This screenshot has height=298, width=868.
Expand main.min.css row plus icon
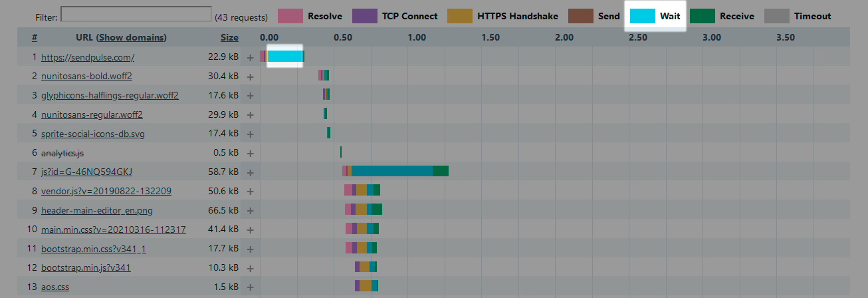click(x=251, y=229)
